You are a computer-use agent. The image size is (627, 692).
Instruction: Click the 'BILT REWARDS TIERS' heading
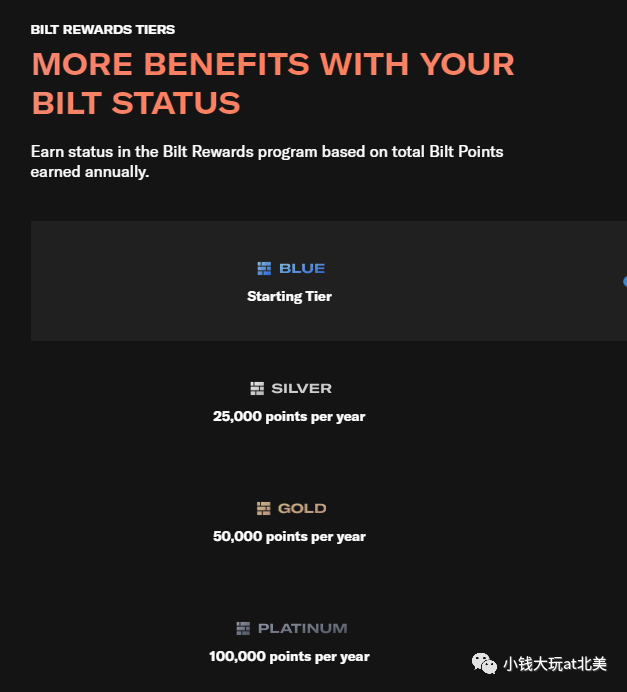pos(103,30)
